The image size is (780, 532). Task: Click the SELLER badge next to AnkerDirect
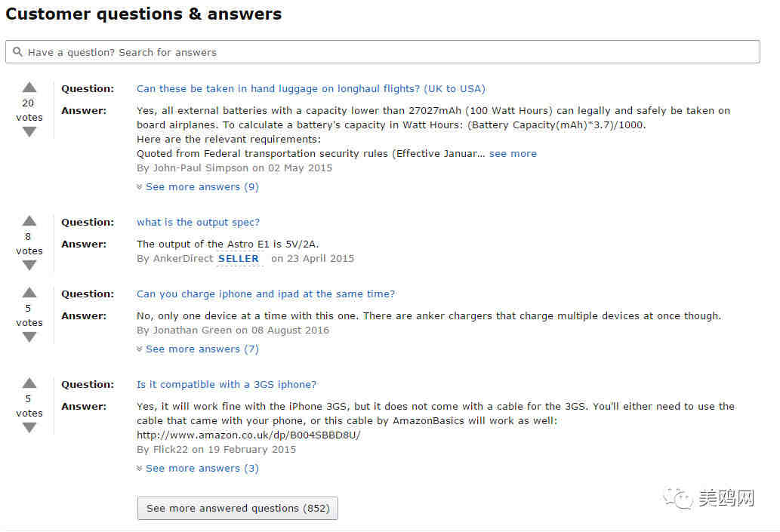(239, 259)
